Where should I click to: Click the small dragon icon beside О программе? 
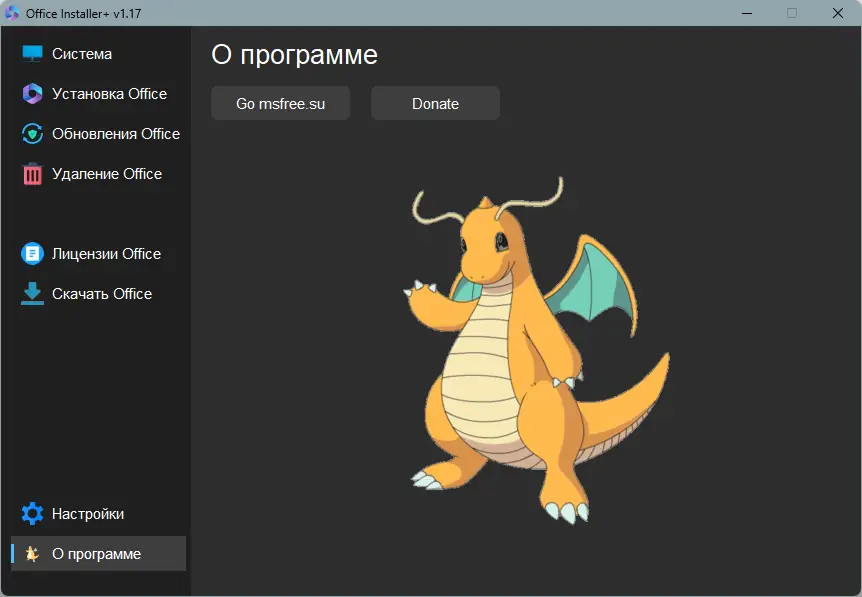pyautogui.click(x=32, y=554)
